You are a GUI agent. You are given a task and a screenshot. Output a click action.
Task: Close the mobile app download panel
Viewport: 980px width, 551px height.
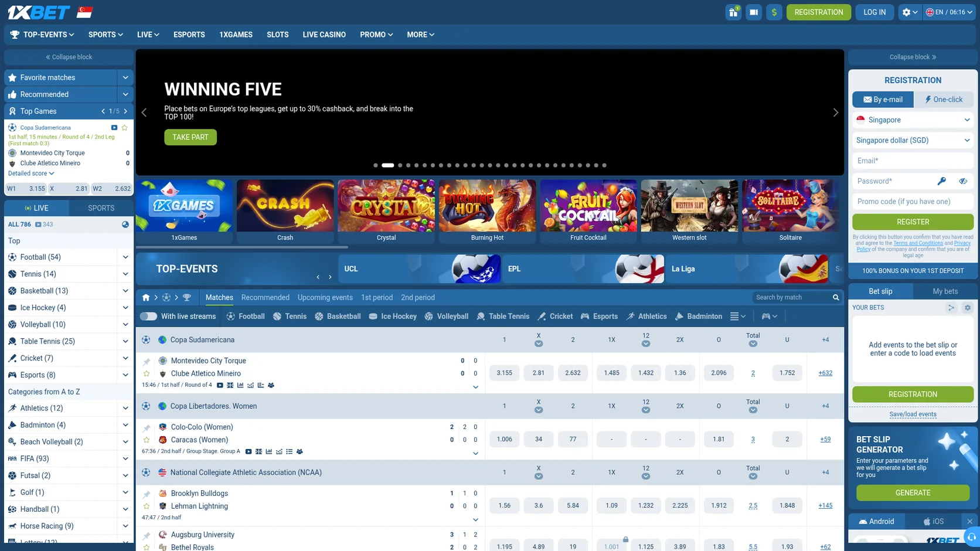pyautogui.click(x=969, y=521)
